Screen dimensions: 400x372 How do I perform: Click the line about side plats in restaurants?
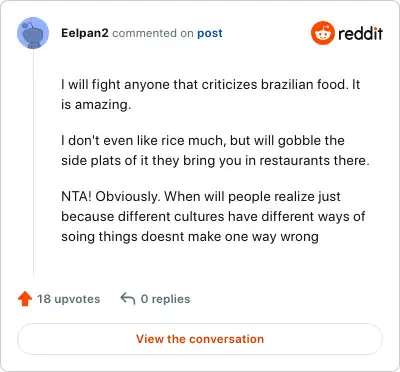click(215, 161)
